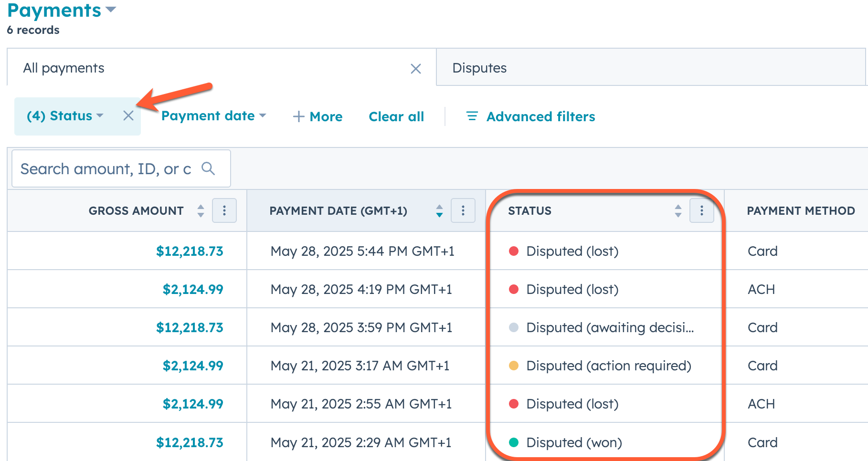Open the Payments view selector dropdown
The height and width of the screenshot is (461, 868).
pos(111,10)
